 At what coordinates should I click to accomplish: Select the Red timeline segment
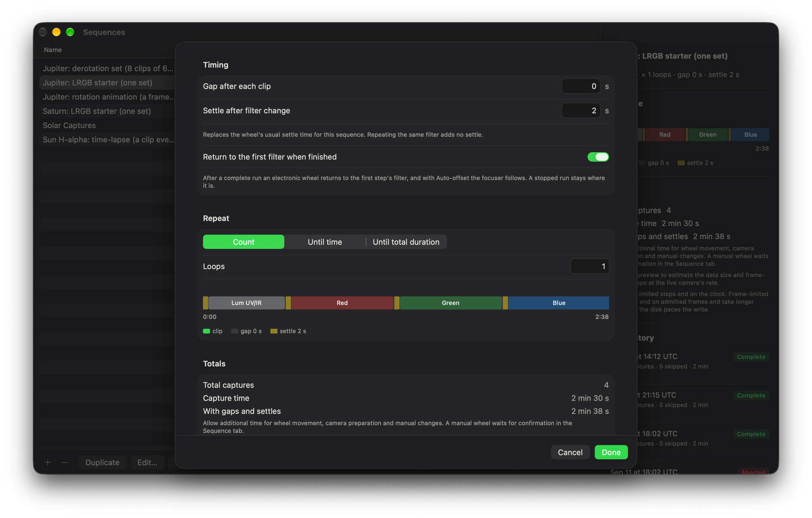pos(342,303)
